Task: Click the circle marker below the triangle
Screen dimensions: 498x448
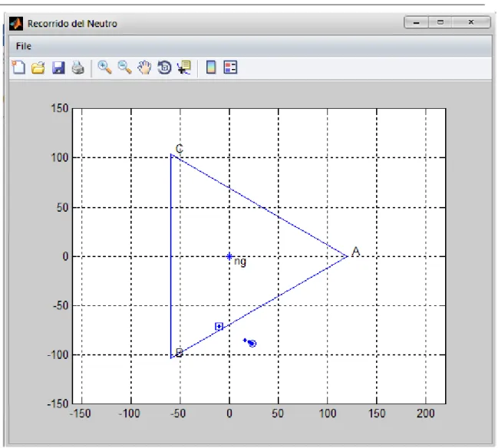Action: (x=252, y=343)
